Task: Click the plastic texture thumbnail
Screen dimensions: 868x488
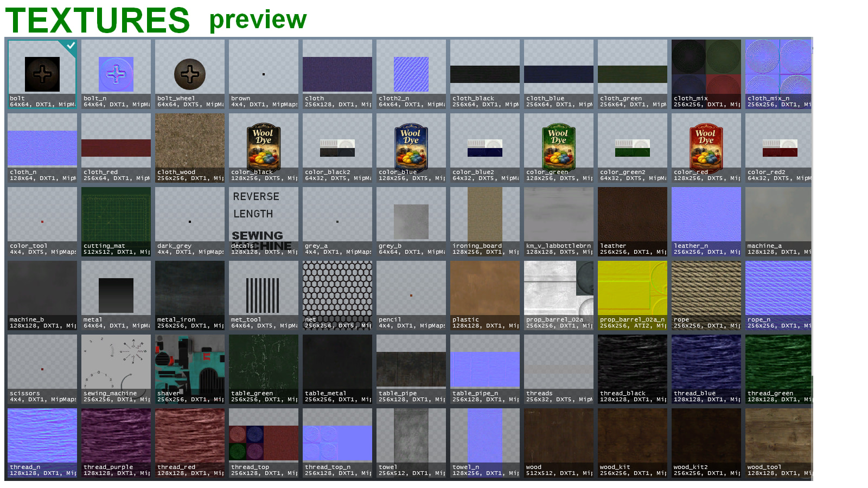Action: click(x=485, y=296)
